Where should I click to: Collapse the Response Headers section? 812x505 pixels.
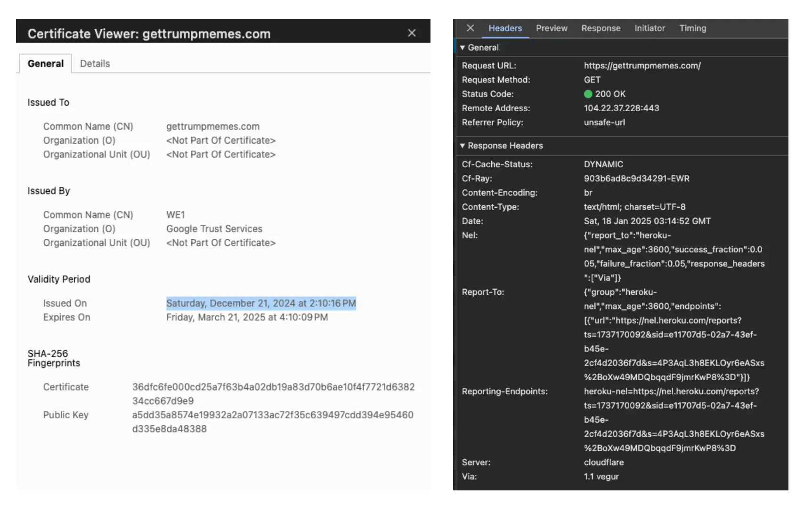pyautogui.click(x=463, y=146)
